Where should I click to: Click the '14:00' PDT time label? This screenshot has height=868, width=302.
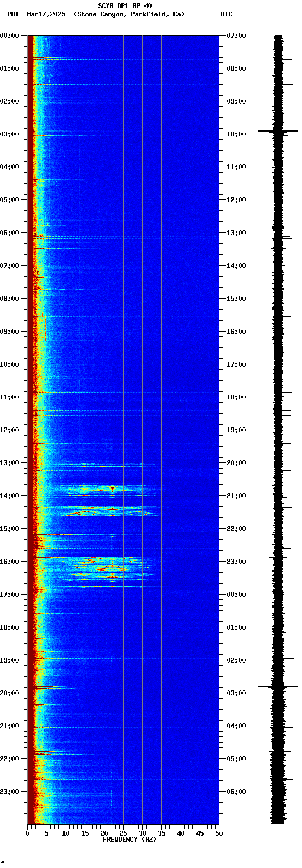coord(9,496)
